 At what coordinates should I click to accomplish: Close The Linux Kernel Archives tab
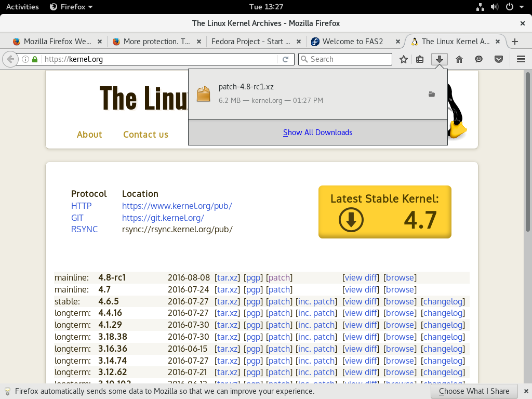point(498,42)
